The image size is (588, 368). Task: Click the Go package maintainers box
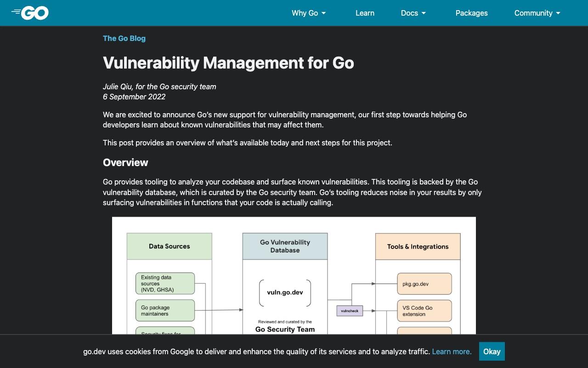pos(165,310)
